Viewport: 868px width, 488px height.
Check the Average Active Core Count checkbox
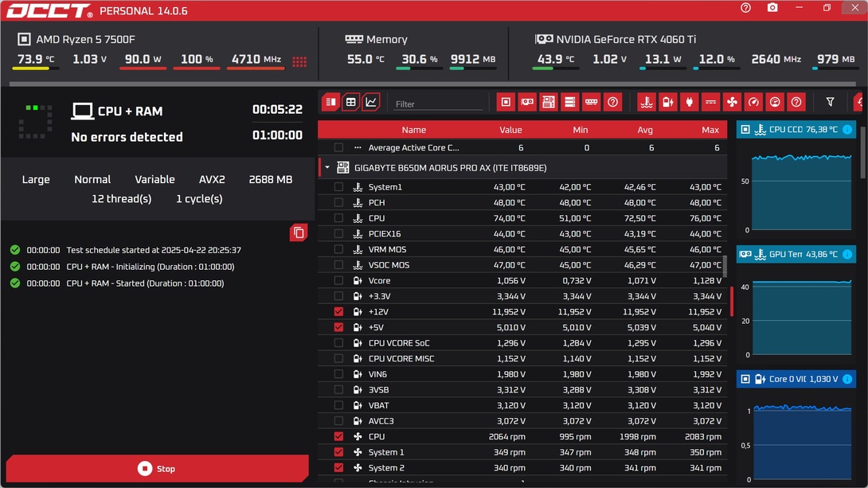coord(338,148)
